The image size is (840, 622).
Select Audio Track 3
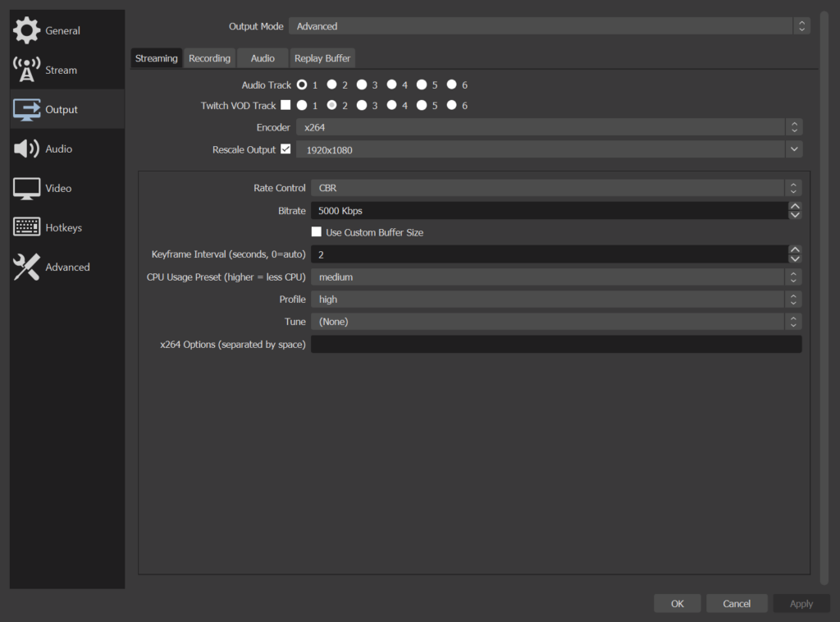pyautogui.click(x=362, y=85)
